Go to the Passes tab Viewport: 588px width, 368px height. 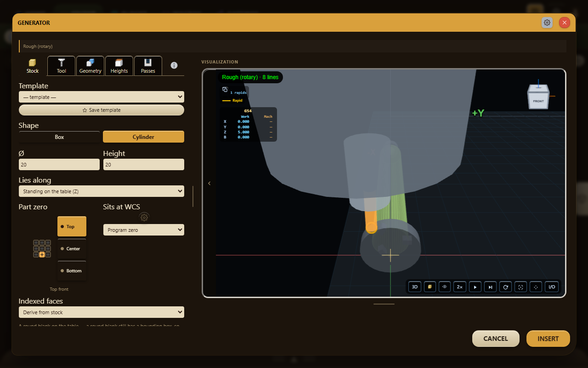tap(148, 66)
